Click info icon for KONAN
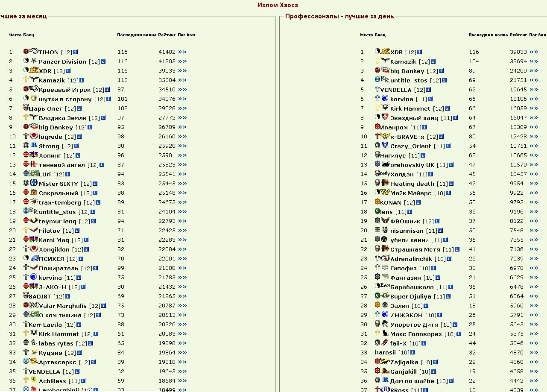This screenshot has width=547, height=392. point(418,202)
